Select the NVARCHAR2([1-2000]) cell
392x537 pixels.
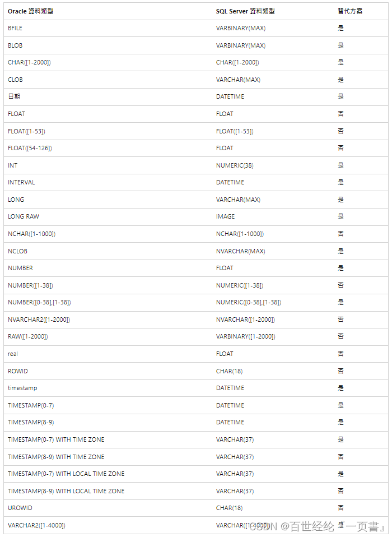click(x=39, y=320)
